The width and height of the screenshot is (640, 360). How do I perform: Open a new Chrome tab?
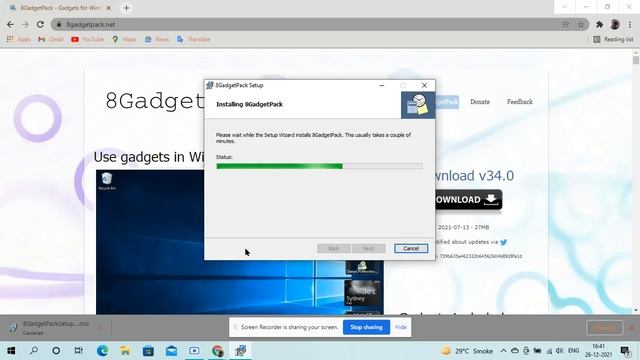tap(126, 8)
